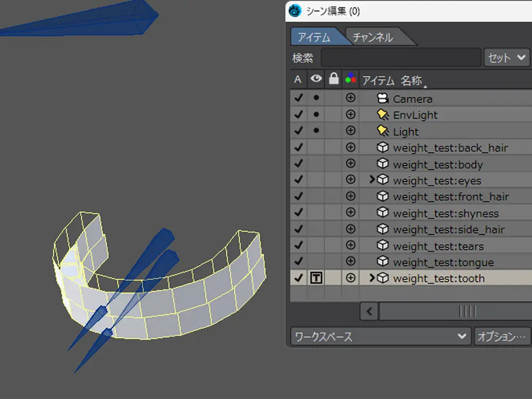
Task: Expand the weight_test:tooth hierarchy
Action: 372,278
